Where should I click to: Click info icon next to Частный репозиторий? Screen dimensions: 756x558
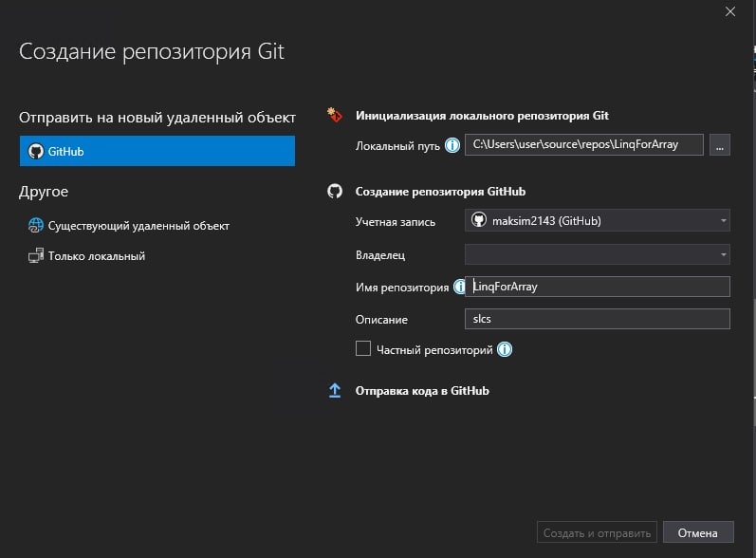pos(505,349)
